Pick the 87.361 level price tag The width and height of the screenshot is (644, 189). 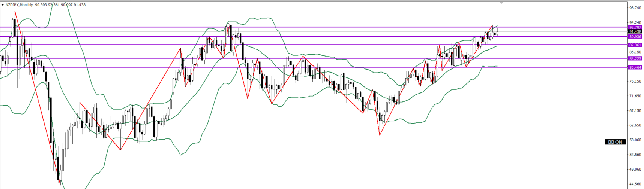pos(635,45)
